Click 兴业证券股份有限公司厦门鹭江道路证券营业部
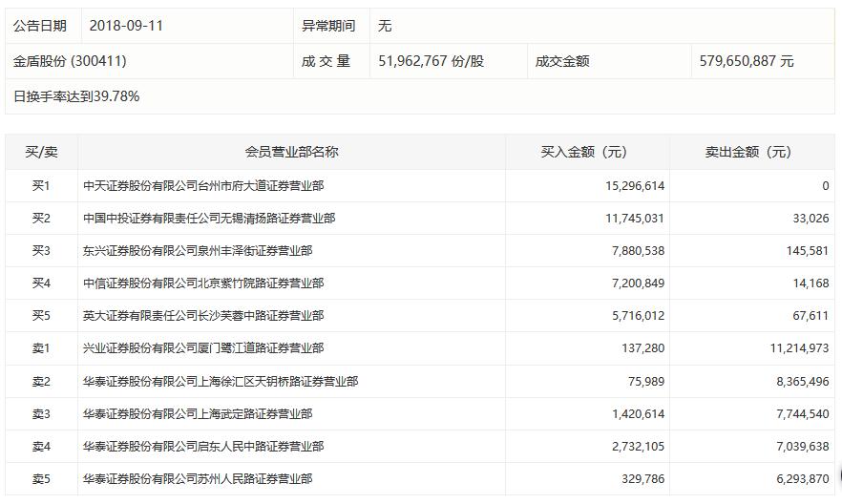 (203, 348)
